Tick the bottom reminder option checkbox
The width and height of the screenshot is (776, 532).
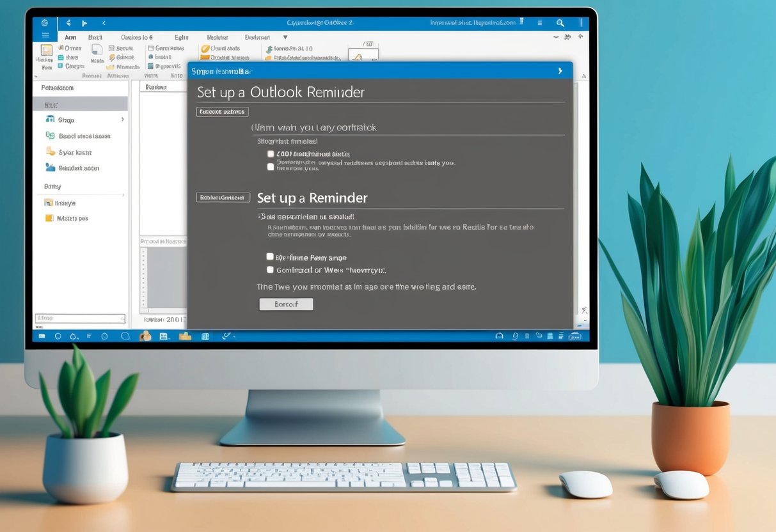pos(271,269)
